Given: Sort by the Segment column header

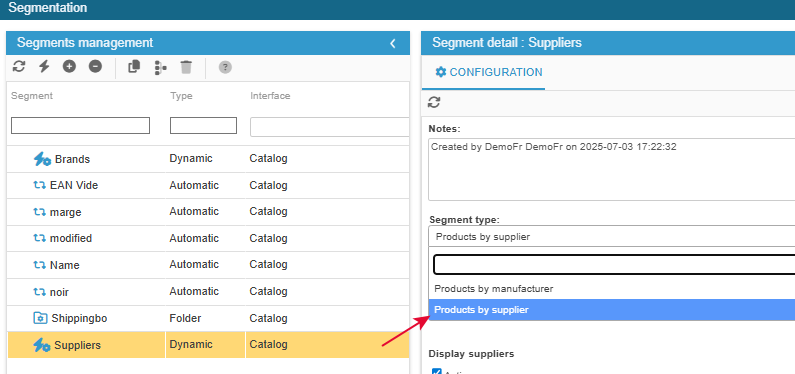Looking at the screenshot, I should point(32,96).
